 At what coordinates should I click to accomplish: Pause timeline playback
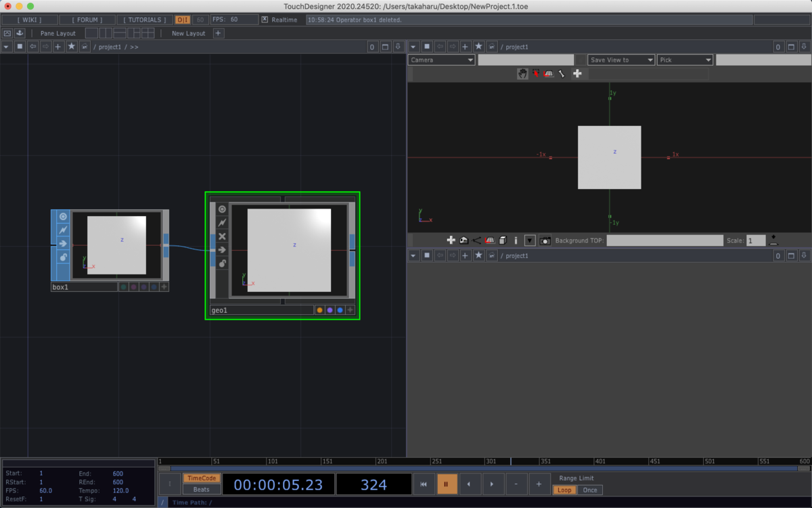[x=447, y=484]
